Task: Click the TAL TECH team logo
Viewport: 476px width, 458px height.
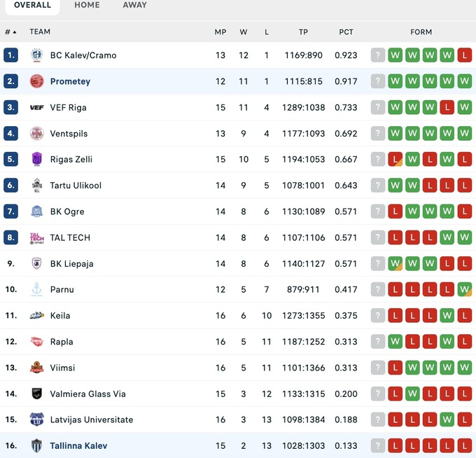Action: pyautogui.click(x=37, y=238)
